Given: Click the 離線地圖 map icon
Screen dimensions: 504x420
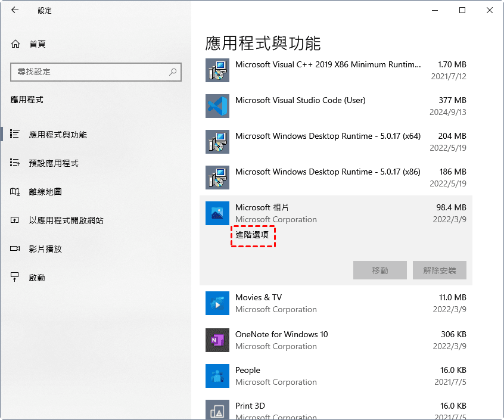Looking at the screenshot, I should [x=15, y=191].
